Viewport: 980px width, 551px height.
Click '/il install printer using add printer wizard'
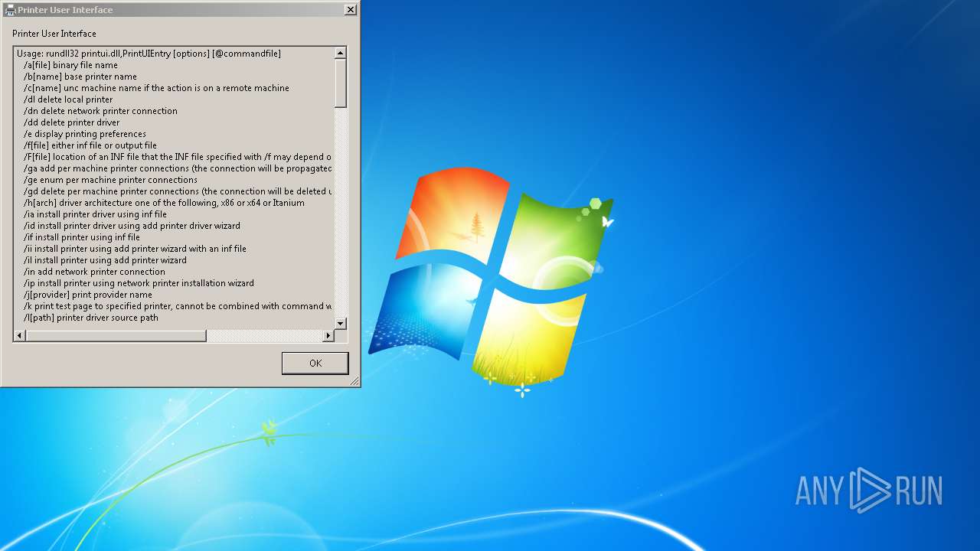point(105,260)
